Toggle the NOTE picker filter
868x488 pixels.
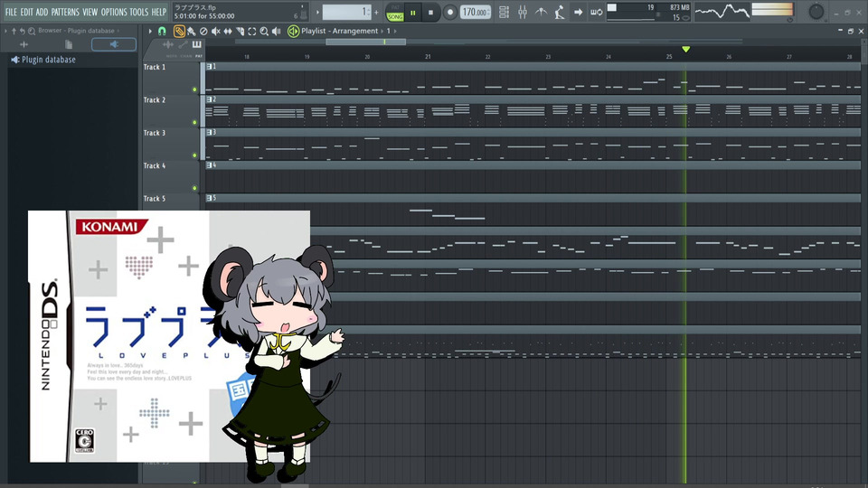(x=171, y=56)
